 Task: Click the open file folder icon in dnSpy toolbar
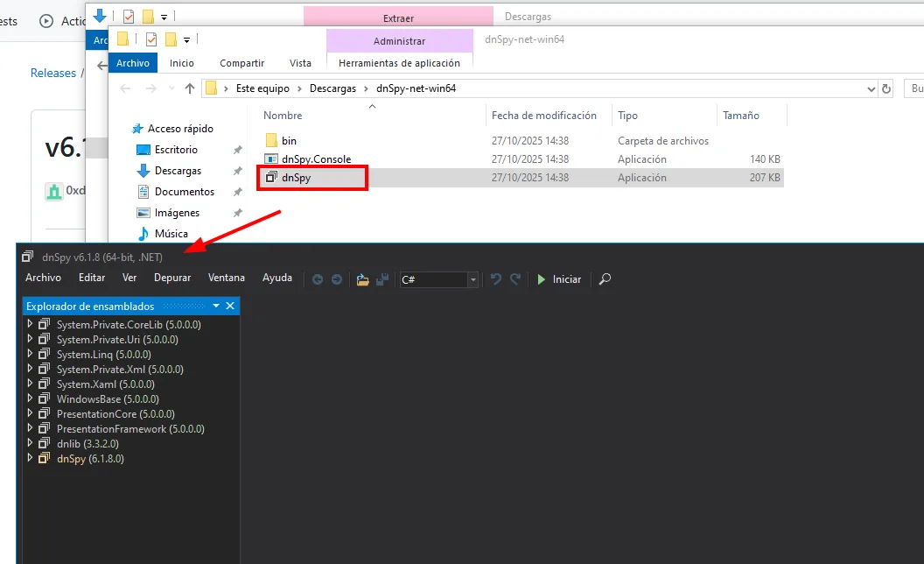[x=362, y=279]
